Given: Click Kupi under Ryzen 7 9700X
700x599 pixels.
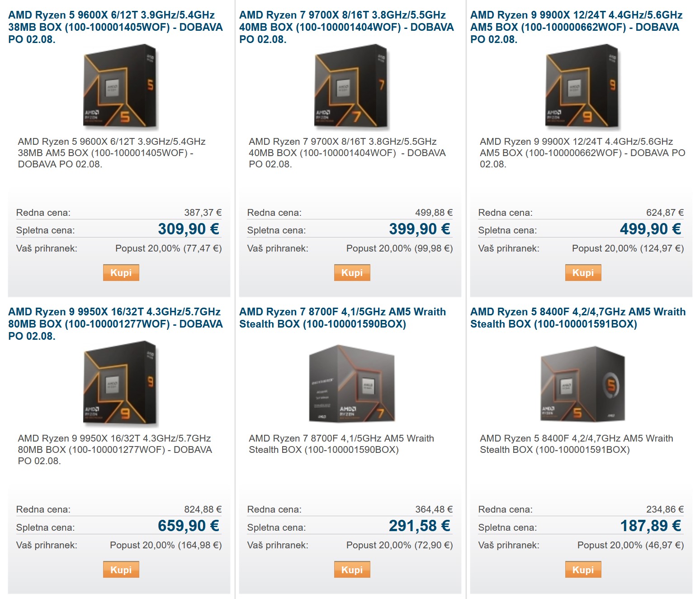Looking at the screenshot, I should point(352,273).
